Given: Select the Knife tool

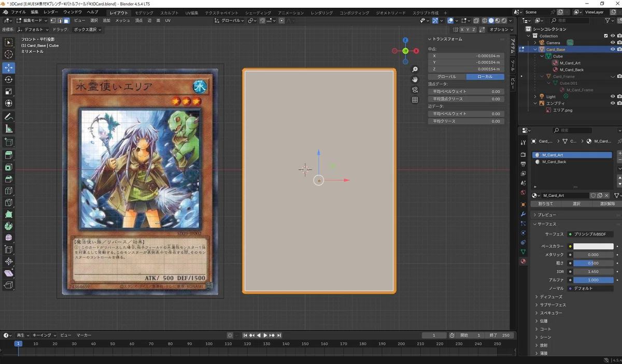Looking at the screenshot, I should (8, 202).
